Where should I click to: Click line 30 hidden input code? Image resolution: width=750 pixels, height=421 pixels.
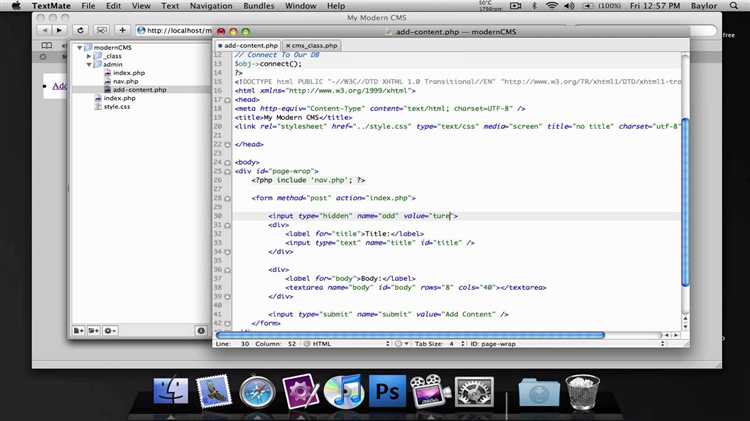point(363,216)
